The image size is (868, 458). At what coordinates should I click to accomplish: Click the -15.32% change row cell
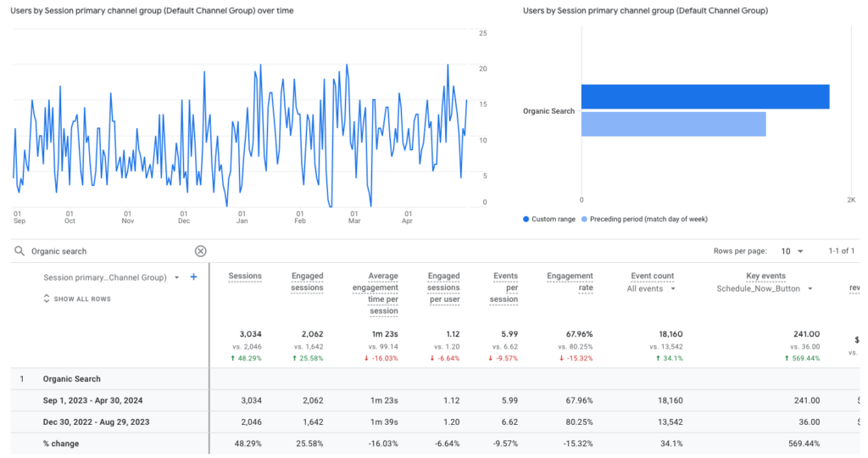577,444
